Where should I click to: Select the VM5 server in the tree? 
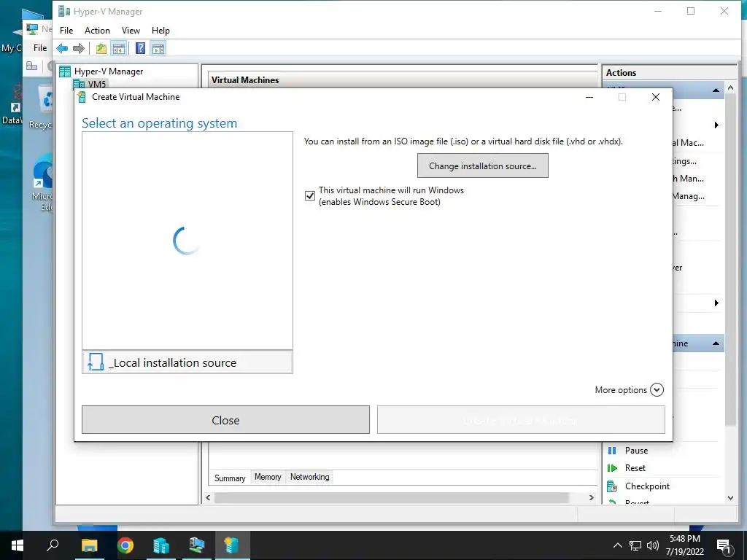[x=97, y=84]
